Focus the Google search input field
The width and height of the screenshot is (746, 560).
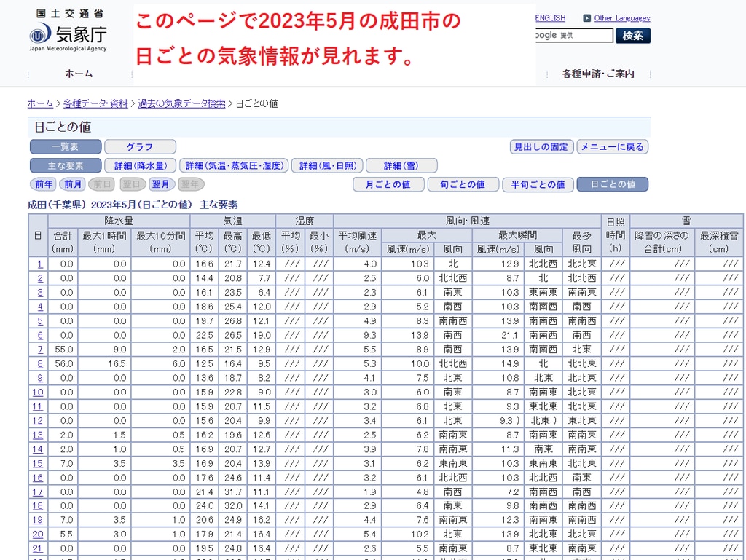click(574, 35)
